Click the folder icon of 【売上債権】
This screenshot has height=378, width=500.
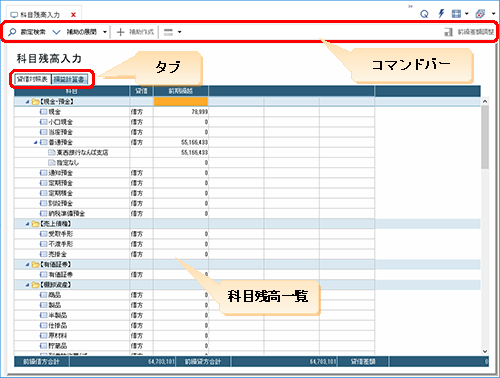[x=35, y=224]
